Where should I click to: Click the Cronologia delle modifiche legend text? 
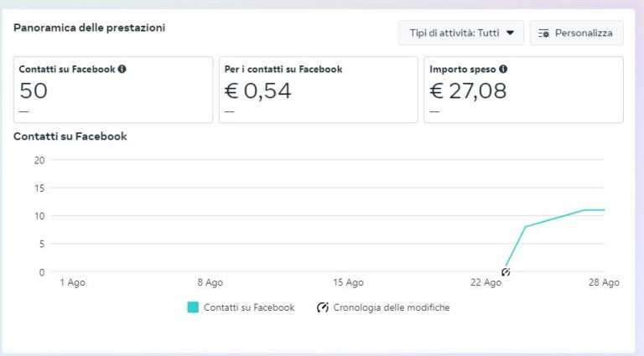point(392,307)
